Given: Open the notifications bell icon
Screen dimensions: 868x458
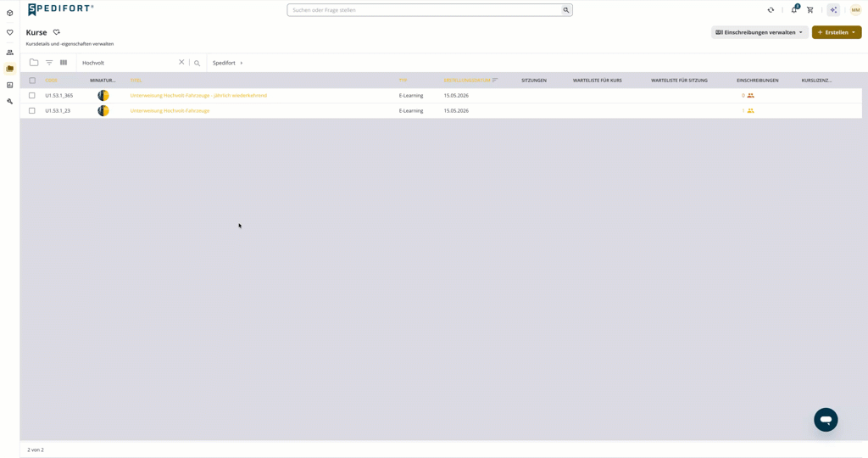Looking at the screenshot, I should 794,9.
